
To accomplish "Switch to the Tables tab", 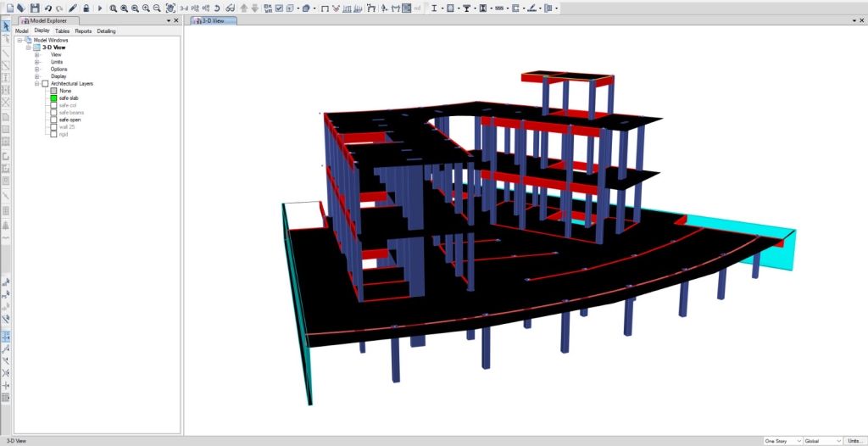I will pos(62,31).
